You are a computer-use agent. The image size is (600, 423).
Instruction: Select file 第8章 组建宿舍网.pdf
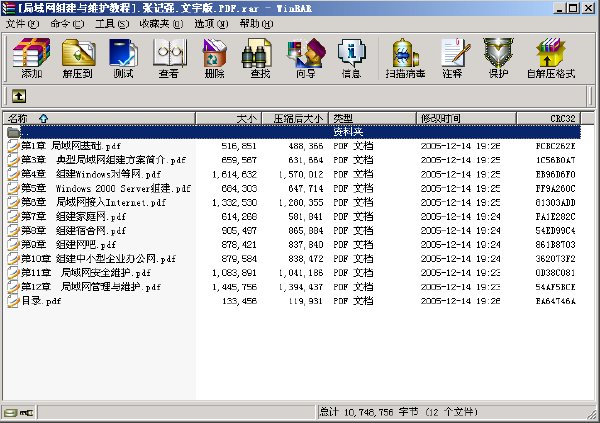pyautogui.click(x=74, y=231)
